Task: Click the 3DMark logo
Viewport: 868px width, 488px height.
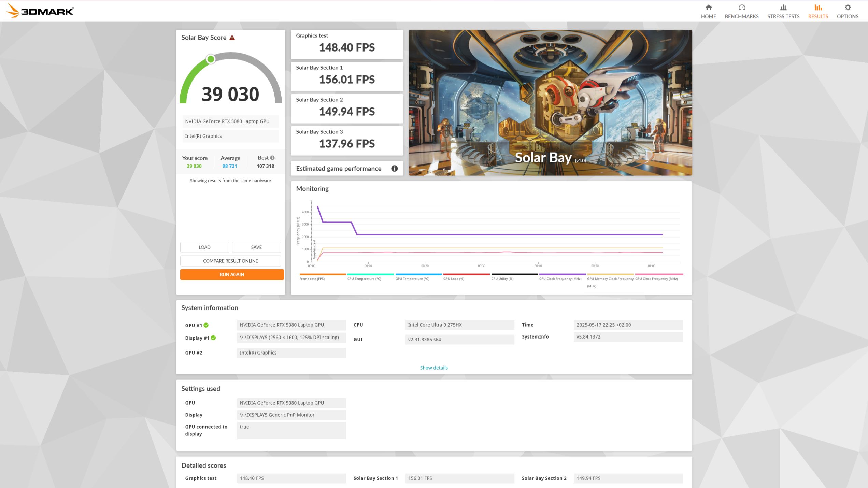Action: point(40,11)
